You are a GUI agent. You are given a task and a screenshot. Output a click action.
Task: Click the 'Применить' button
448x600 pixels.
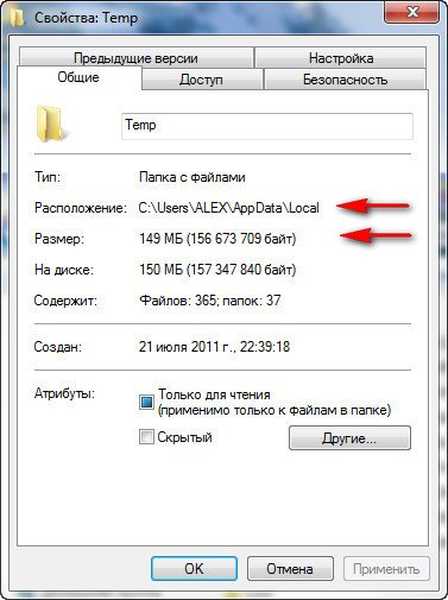pyautogui.click(x=386, y=569)
